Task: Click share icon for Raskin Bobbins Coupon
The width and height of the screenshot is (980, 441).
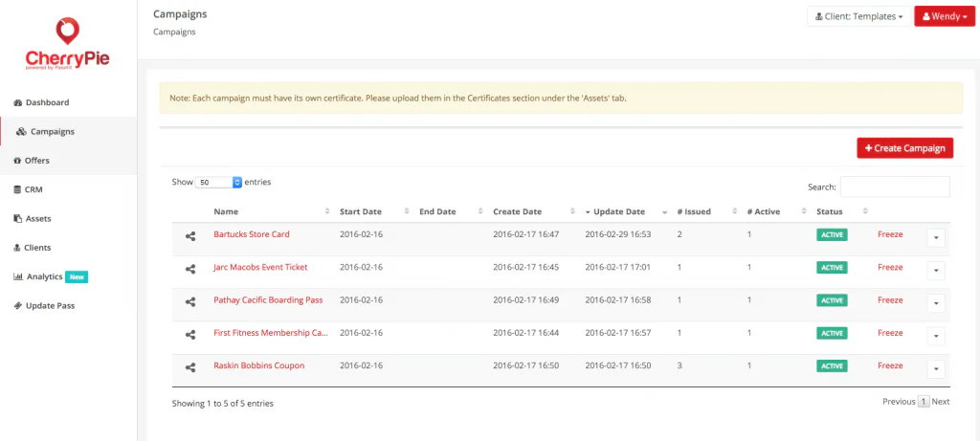Action: 190,367
